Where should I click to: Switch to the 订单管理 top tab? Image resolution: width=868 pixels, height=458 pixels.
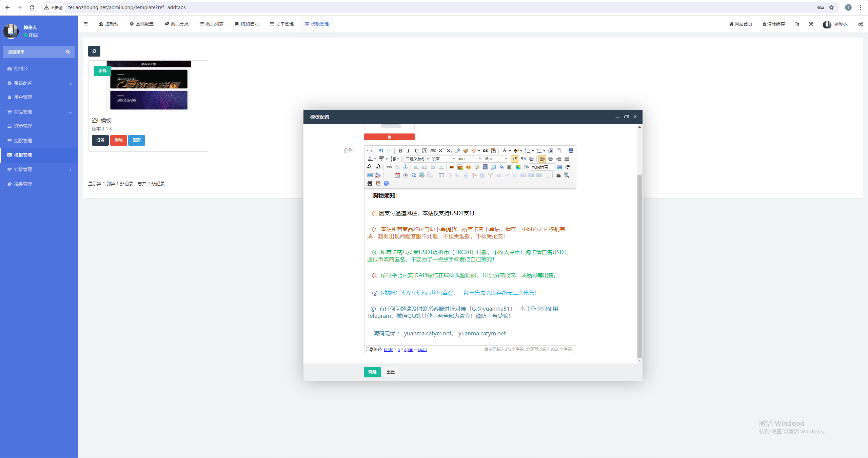coord(282,24)
